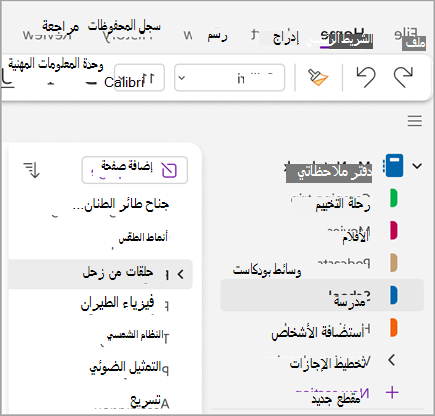Open the تخطيط الإجازات section group
The image size is (435, 416).
tap(328, 363)
